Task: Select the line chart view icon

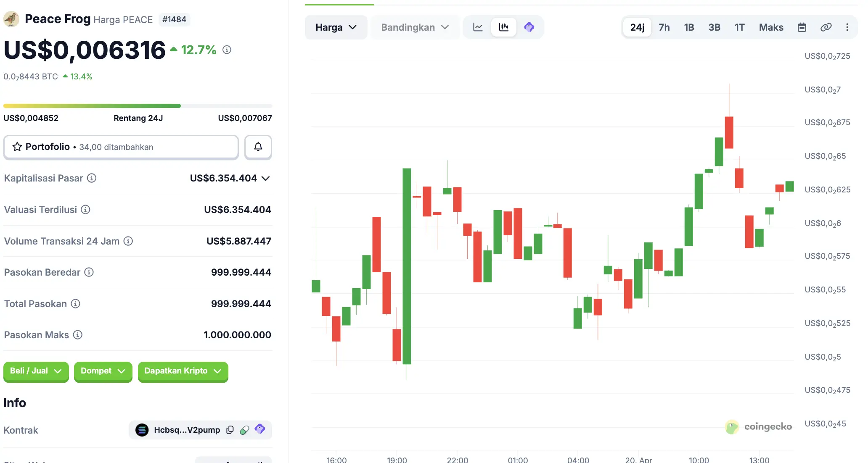Action: (478, 27)
